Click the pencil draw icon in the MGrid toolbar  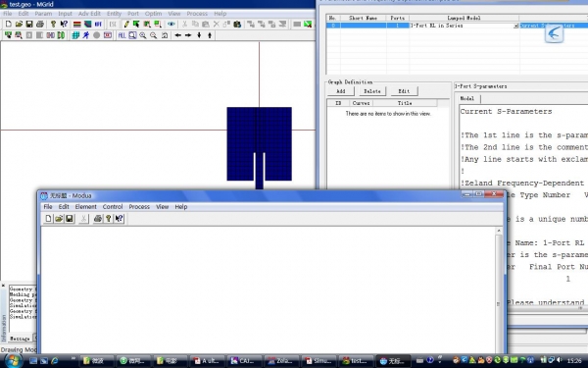coord(126,25)
